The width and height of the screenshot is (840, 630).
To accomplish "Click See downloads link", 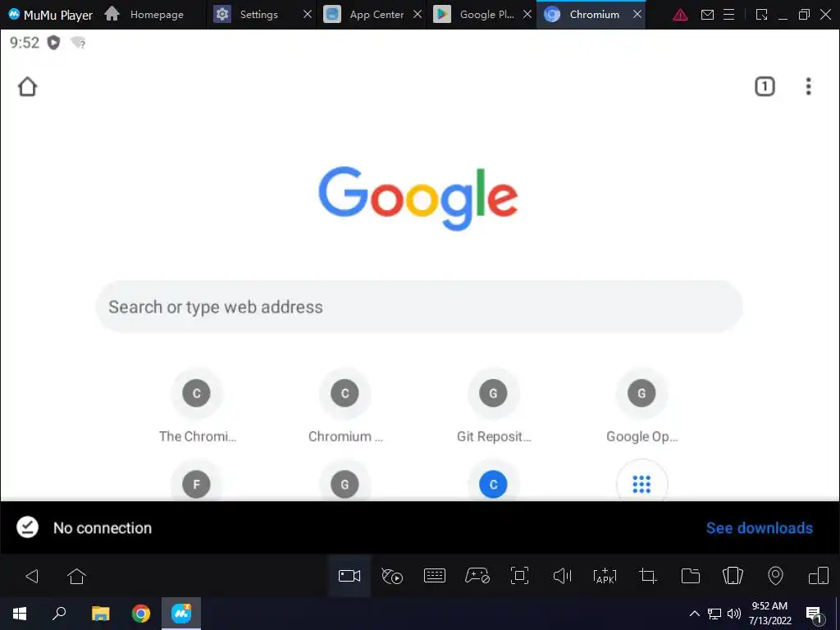I will pos(759,527).
